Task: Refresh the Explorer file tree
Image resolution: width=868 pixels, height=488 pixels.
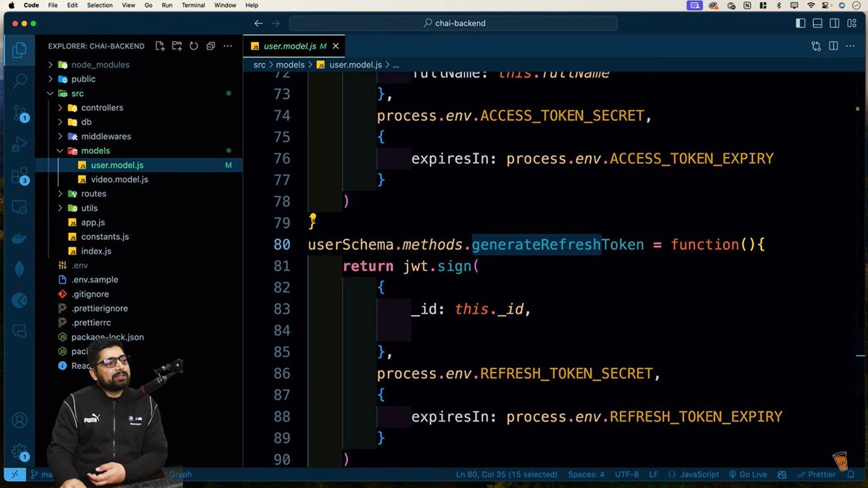Action: pos(193,46)
